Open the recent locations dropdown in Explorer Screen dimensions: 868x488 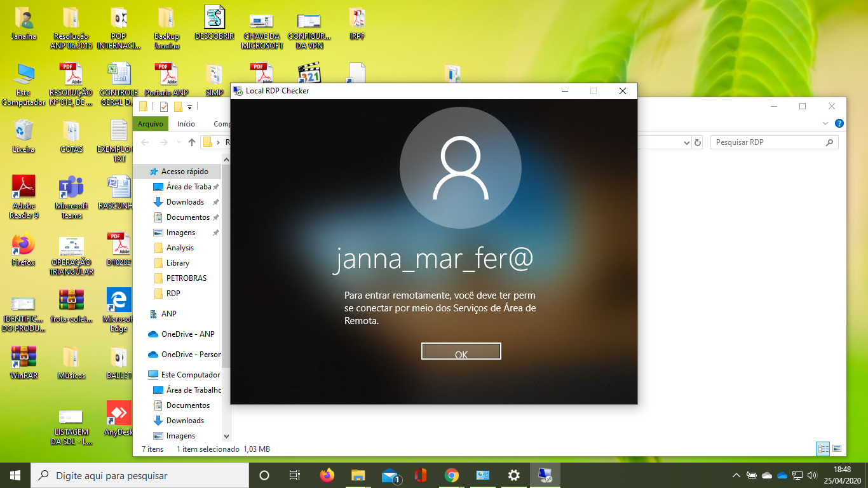(178, 142)
